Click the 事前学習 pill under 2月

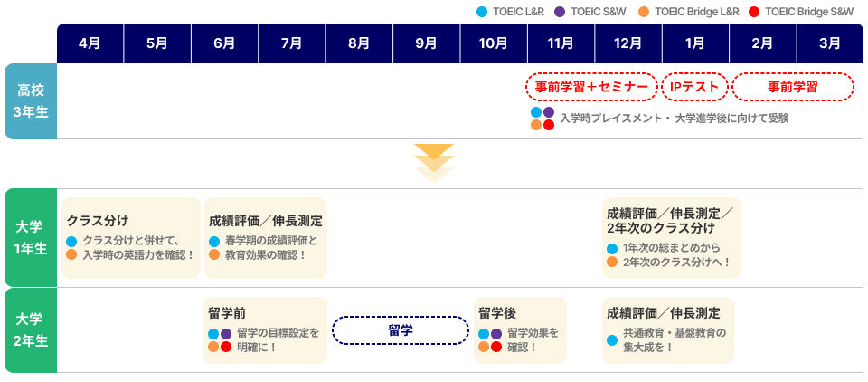click(x=793, y=87)
